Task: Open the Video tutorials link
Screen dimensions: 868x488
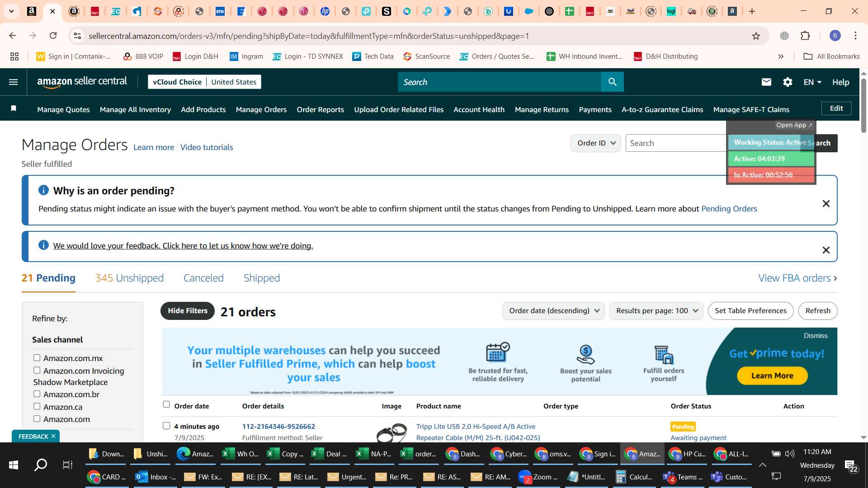Action: pyautogui.click(x=207, y=147)
